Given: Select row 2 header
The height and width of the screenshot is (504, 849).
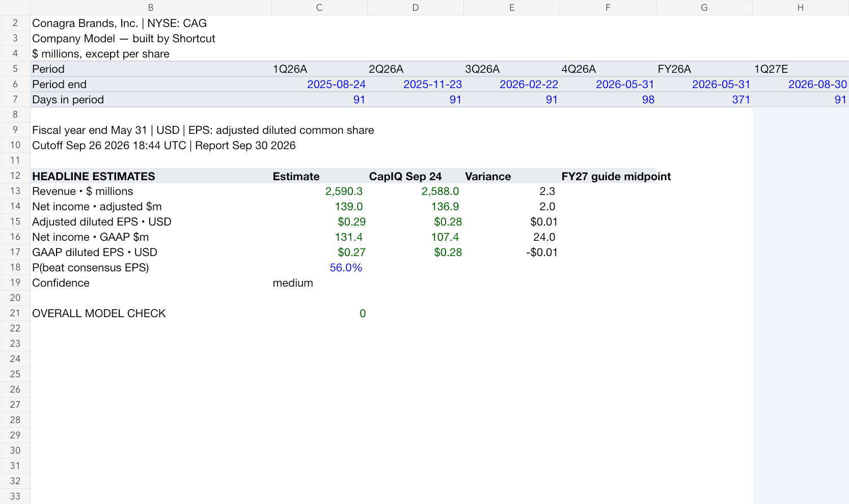Looking at the screenshot, I should click(x=15, y=23).
